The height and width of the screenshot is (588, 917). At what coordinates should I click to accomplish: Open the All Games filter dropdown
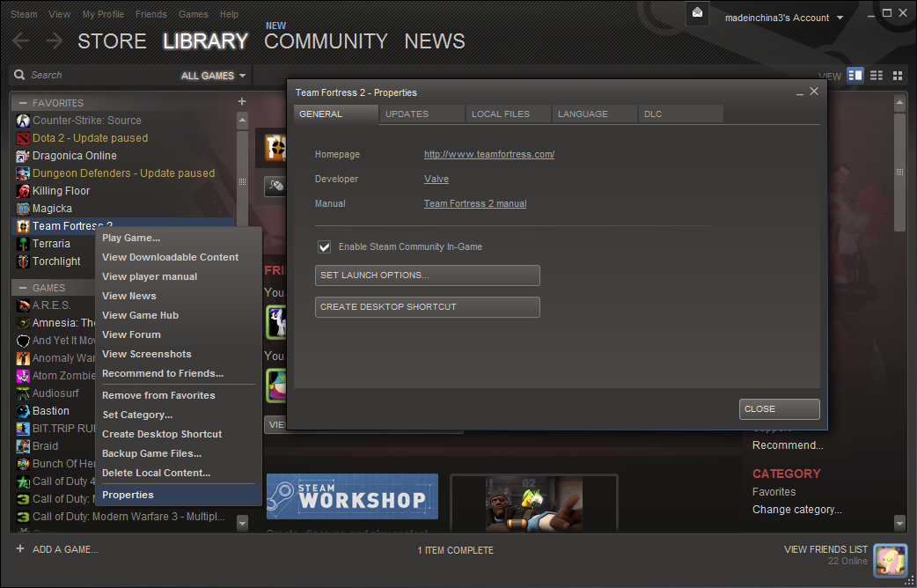pyautogui.click(x=214, y=76)
